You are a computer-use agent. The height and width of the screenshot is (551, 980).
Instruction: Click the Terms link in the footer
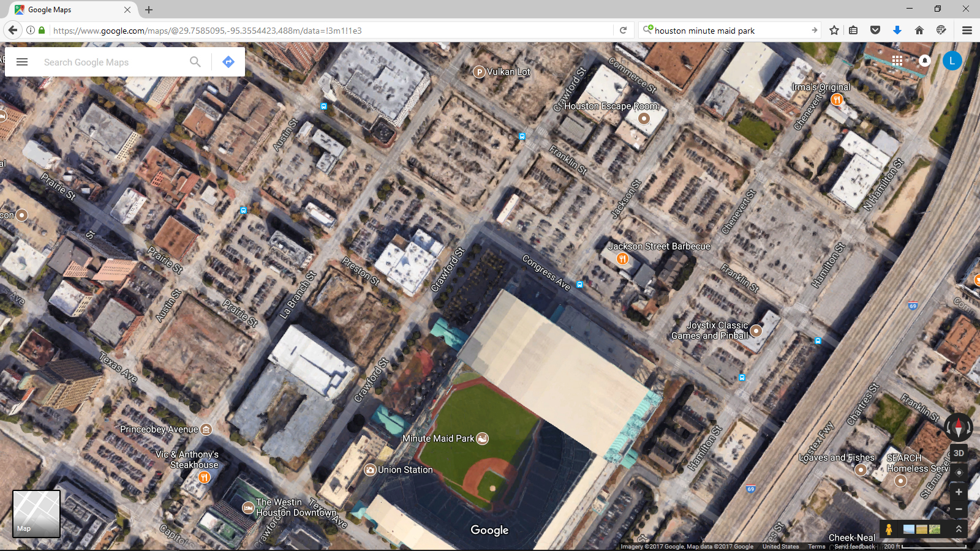tap(816, 547)
